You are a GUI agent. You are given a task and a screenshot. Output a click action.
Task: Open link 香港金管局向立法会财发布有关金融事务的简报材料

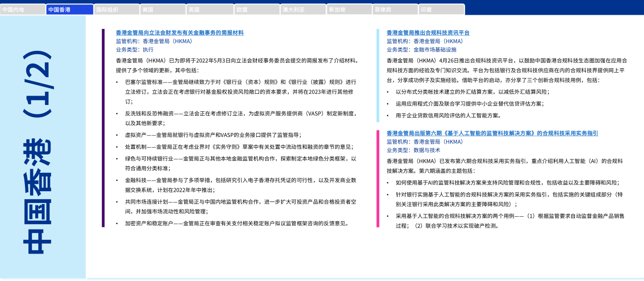179,33
